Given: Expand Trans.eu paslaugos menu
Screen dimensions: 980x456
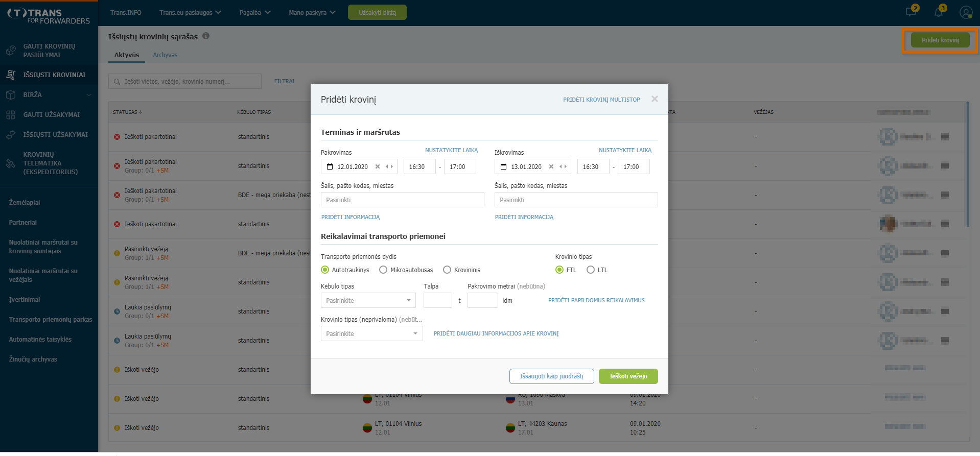Looking at the screenshot, I should [x=190, y=12].
